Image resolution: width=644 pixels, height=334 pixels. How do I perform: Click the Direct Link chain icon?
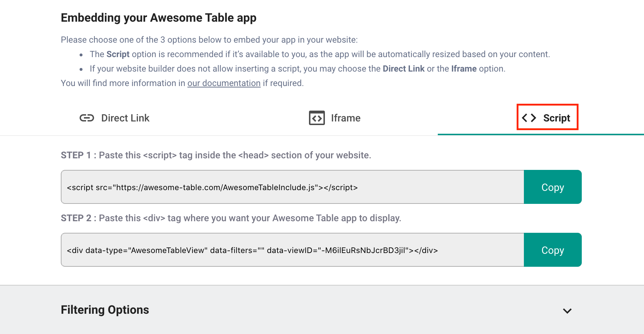(87, 118)
